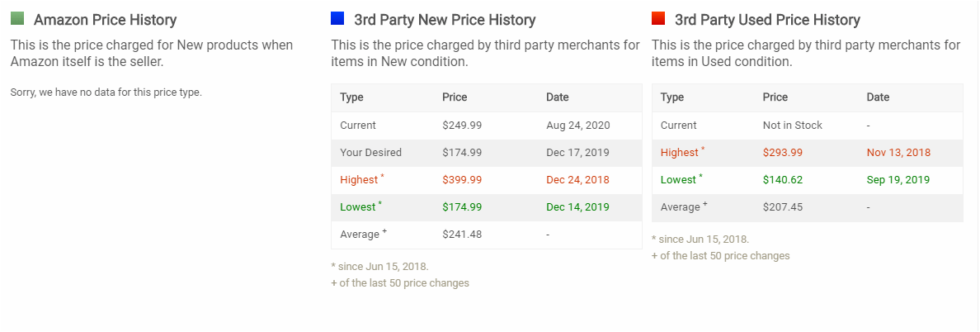
Task: Click the Your Desired price row
Action: (486, 153)
